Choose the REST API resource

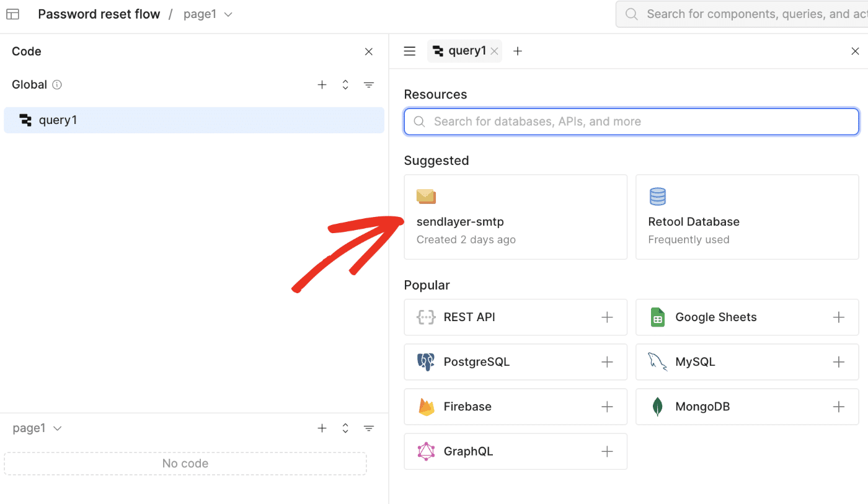[516, 317]
